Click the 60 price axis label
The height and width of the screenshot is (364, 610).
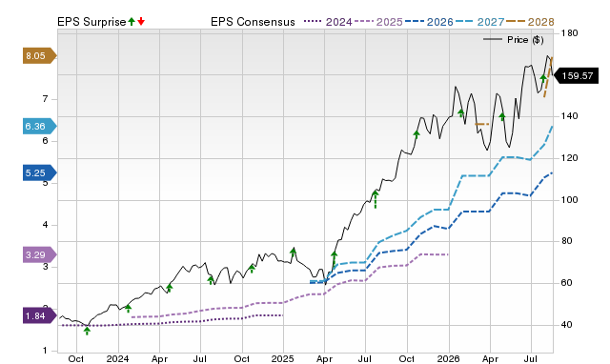coord(566,283)
